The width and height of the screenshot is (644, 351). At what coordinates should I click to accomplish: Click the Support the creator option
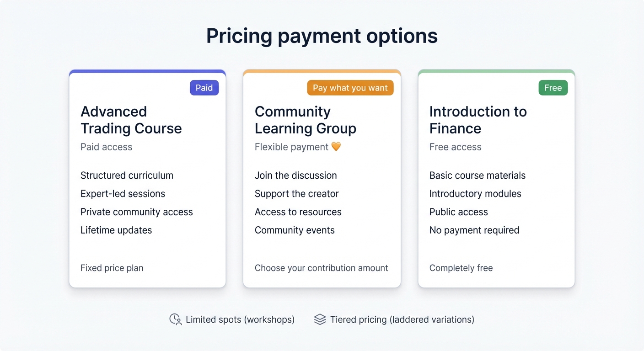tap(296, 193)
